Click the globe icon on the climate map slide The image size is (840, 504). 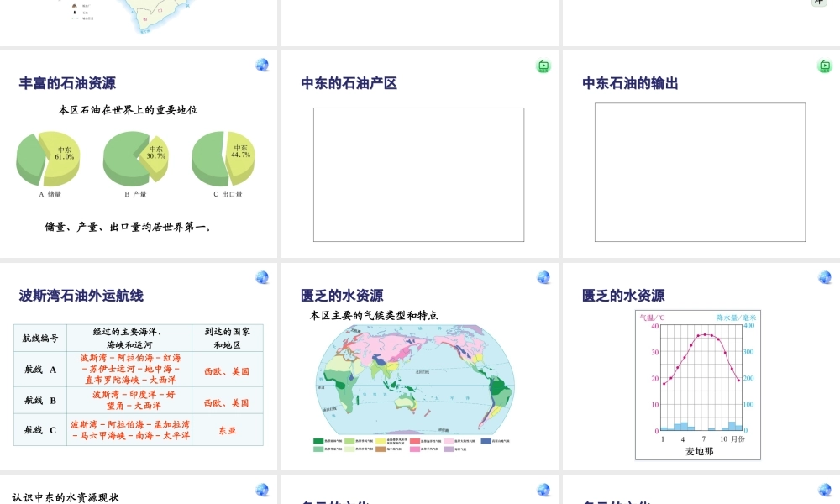(543, 277)
